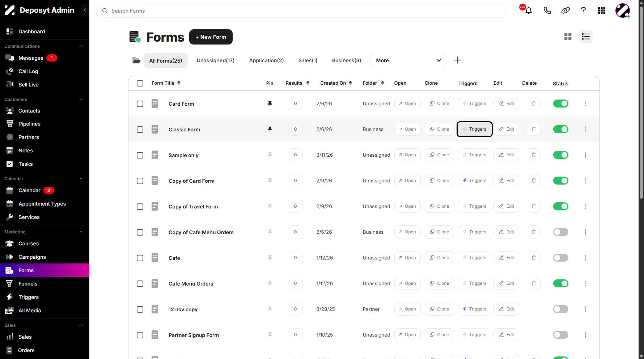The image size is (644, 359).
Task: Switch to grid view layout
Action: (x=568, y=37)
